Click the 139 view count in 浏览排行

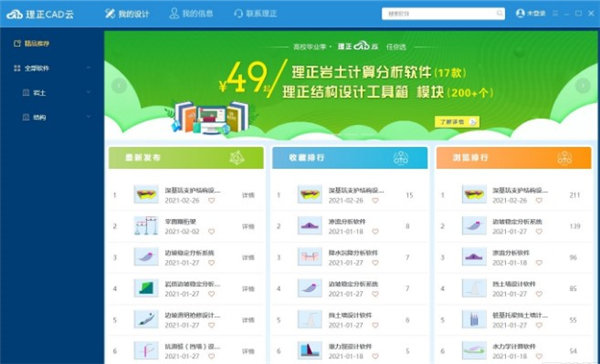coord(575,227)
